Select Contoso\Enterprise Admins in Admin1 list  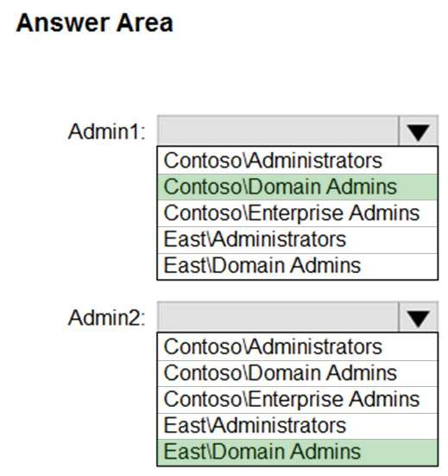click(298, 213)
